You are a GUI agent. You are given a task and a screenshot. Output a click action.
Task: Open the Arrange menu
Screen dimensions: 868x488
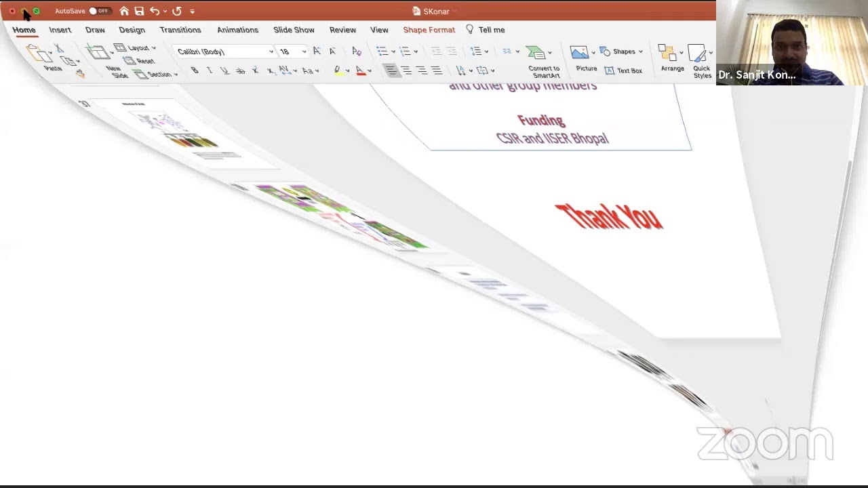(x=672, y=59)
